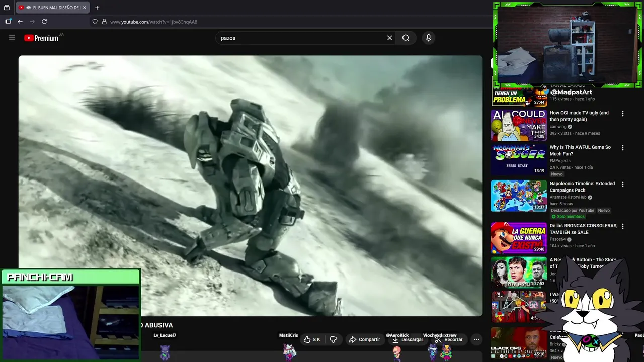This screenshot has height=362, width=644.
Task: Click the hace 5 horas text
Action: click(x=560, y=204)
